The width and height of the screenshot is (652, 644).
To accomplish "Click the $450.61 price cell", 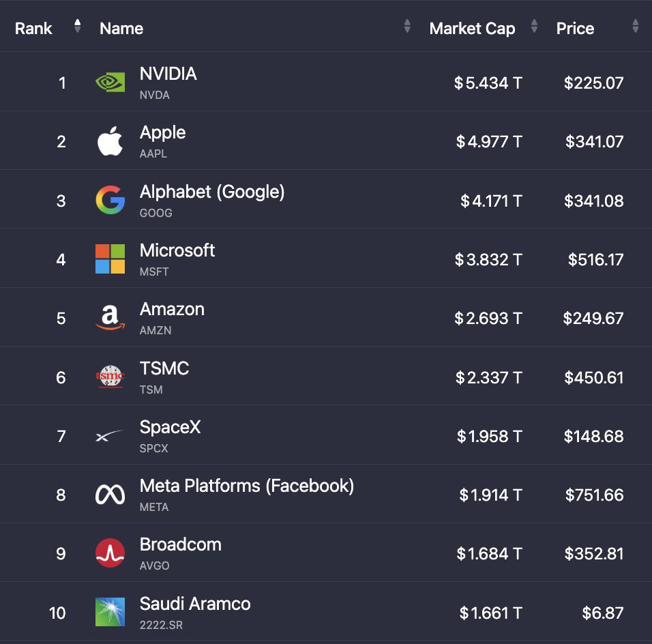I will 594,378.
